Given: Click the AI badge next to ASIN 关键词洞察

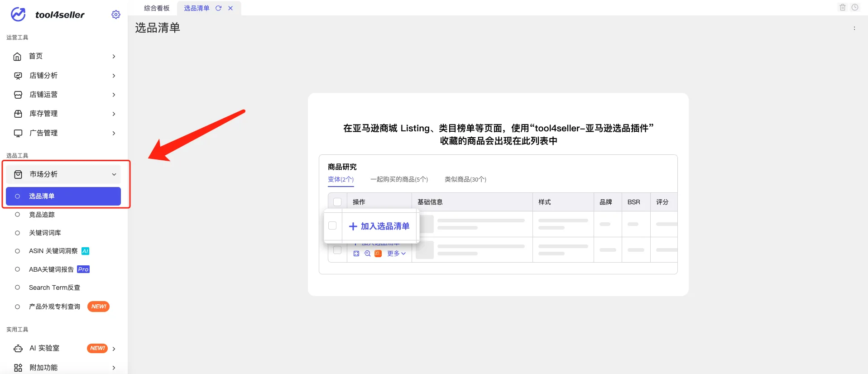Looking at the screenshot, I should [85, 251].
